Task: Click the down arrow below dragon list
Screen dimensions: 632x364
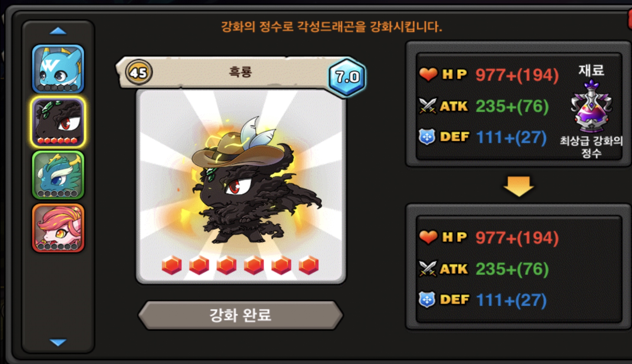Action: 58,342
